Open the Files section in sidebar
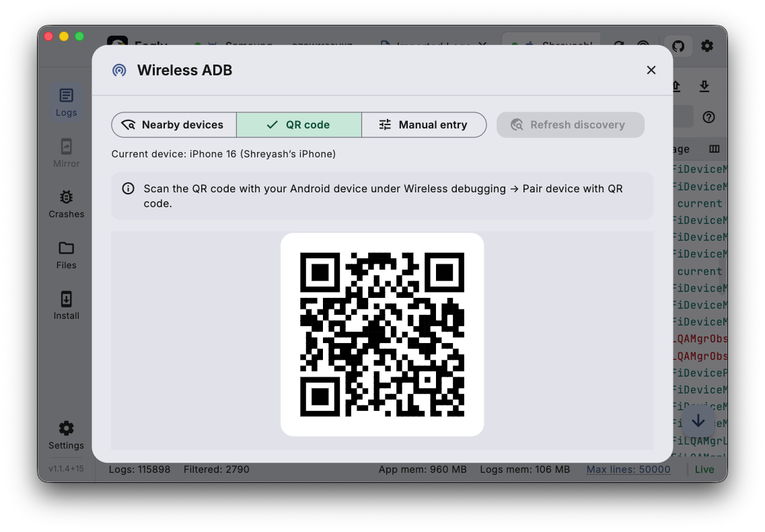Screen dimensions: 765x532 [x=66, y=255]
